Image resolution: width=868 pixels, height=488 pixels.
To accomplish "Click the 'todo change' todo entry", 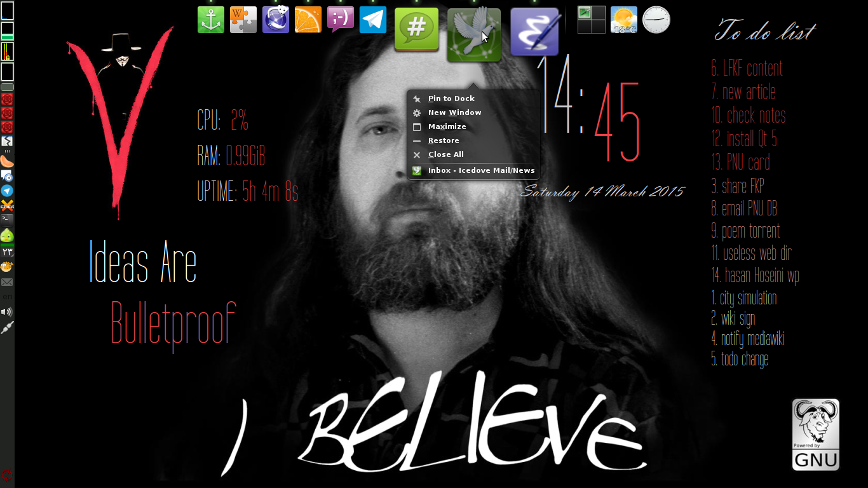I will point(740,359).
